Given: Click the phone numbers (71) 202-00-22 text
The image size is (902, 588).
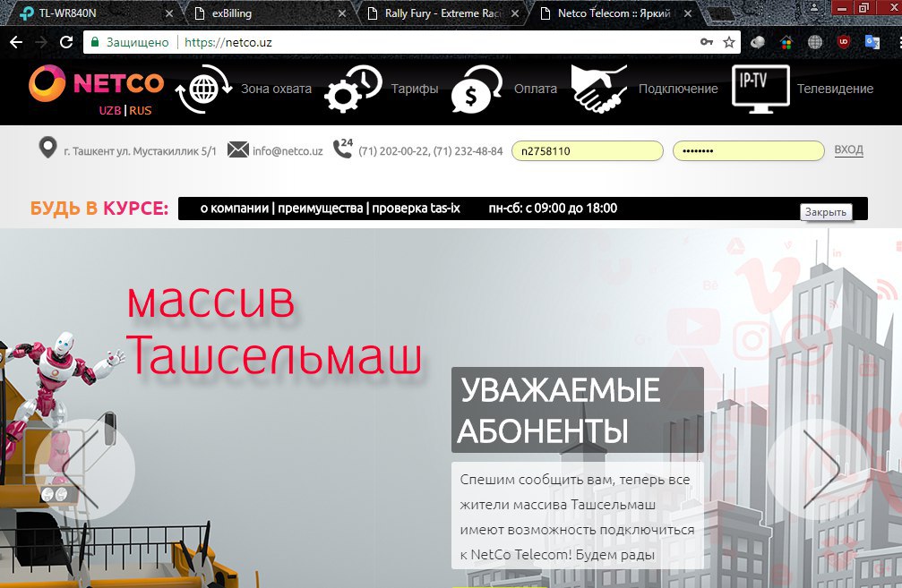Looking at the screenshot, I should tap(430, 151).
